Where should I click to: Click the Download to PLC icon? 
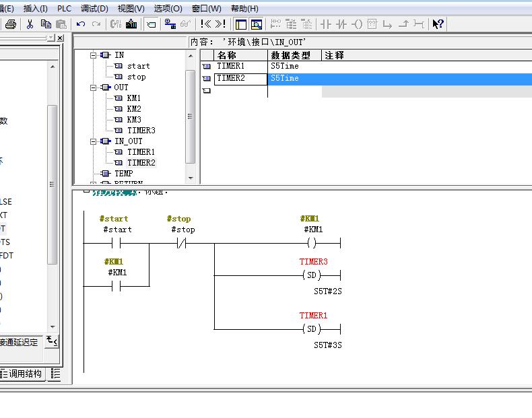pyautogui.click(x=131, y=24)
